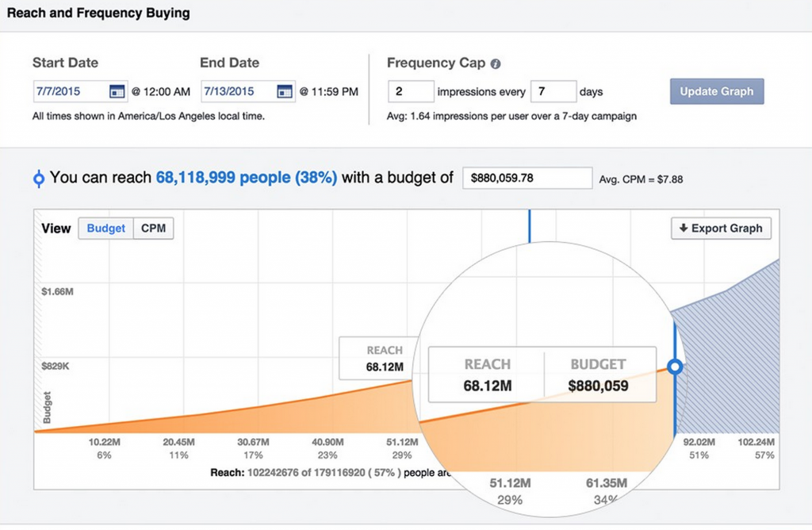Click the Frequency Cap info icon
This screenshot has width=812, height=530.
tap(496, 63)
